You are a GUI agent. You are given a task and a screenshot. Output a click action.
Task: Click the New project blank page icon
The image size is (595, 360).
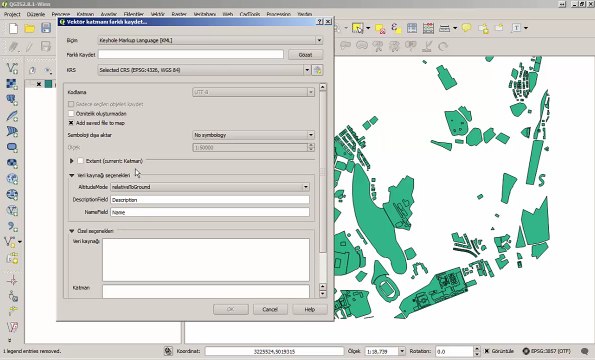coord(14,28)
